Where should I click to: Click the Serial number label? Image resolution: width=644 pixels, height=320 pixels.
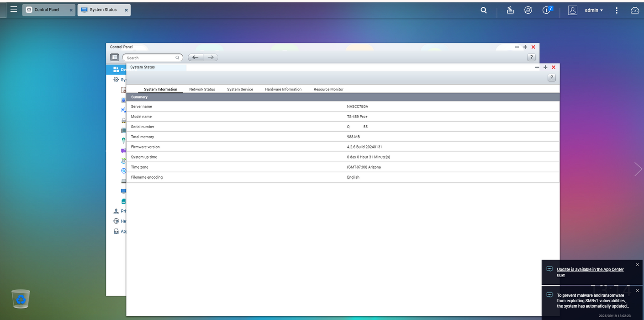(x=143, y=127)
